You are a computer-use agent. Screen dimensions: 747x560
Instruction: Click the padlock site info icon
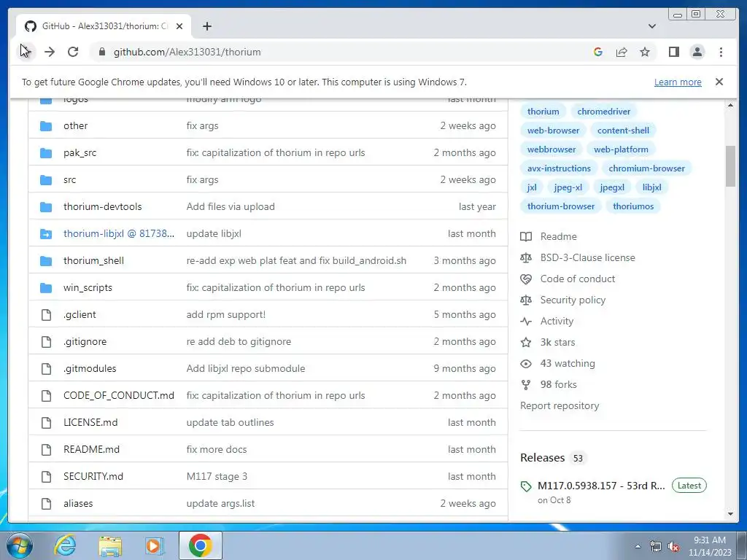point(102,52)
